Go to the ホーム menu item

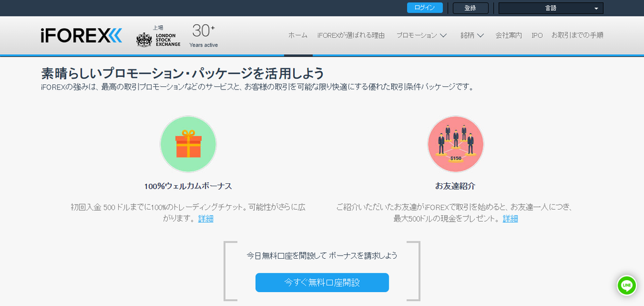tap(297, 35)
